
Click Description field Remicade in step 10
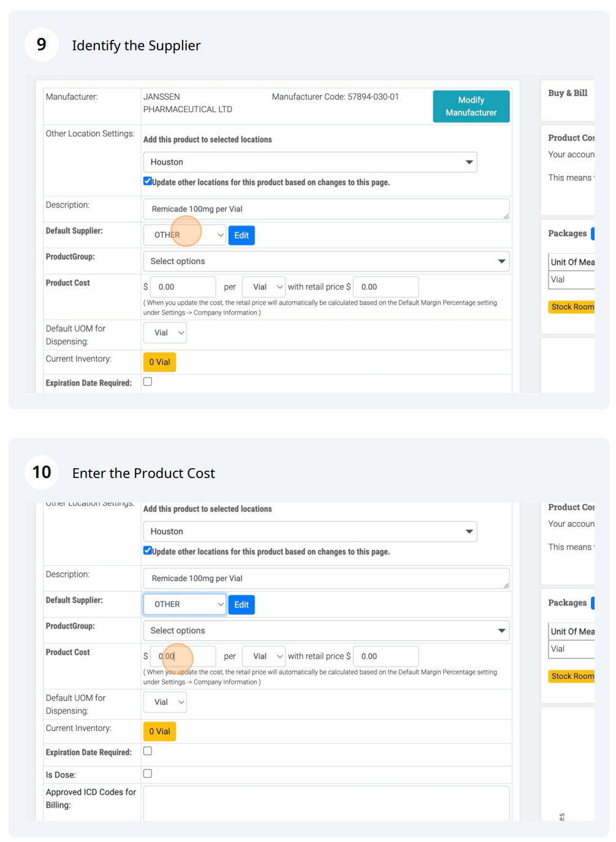326,578
